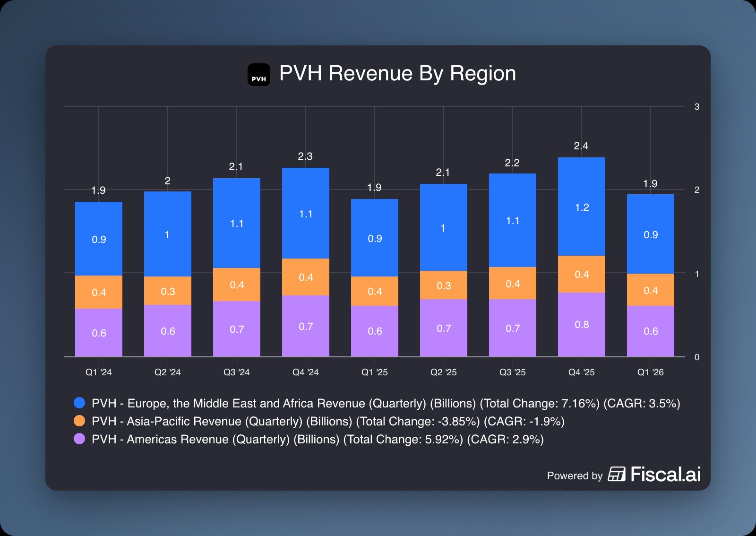Click the purple 0.7 segment of Q3 '24 bar
This screenshot has height=536, width=756.
coord(237,329)
